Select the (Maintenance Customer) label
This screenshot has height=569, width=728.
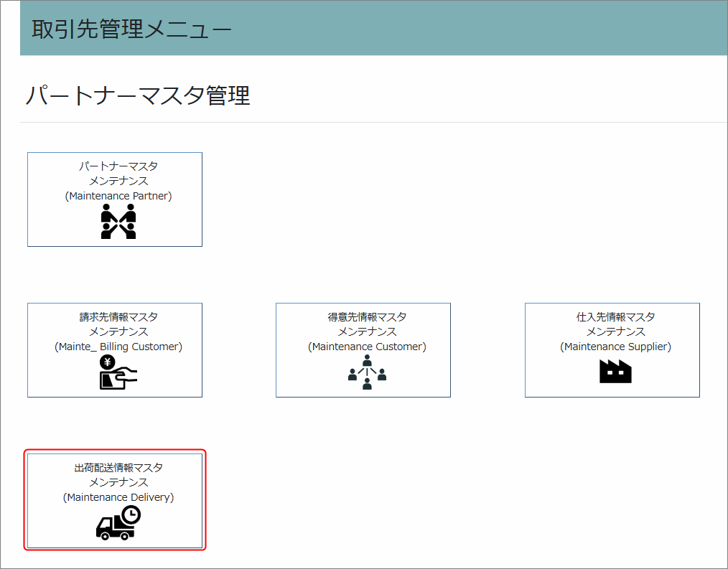pyautogui.click(x=367, y=347)
